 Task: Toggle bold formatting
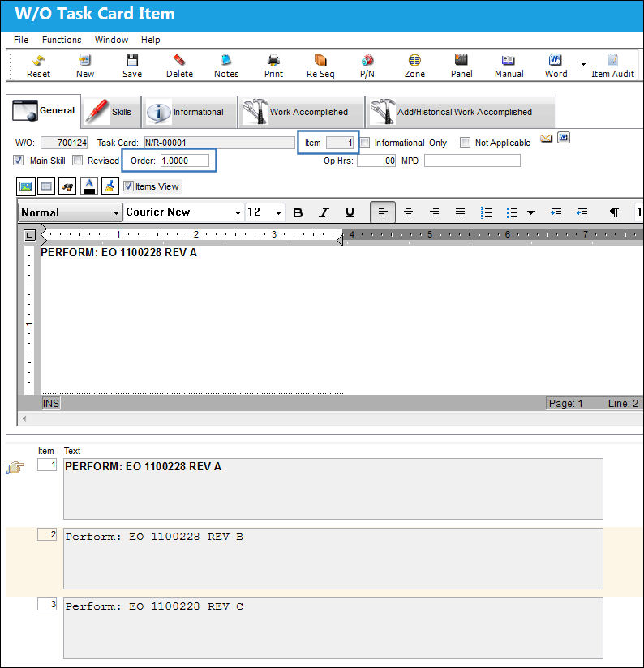pos(298,212)
